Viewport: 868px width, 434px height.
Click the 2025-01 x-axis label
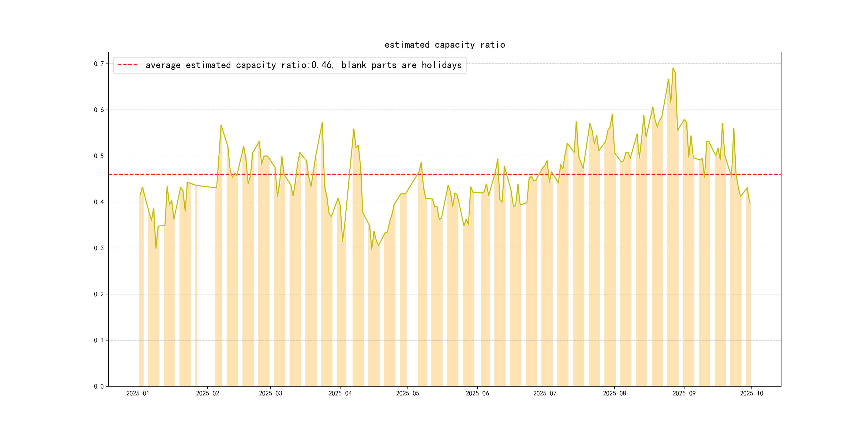click(x=137, y=393)
